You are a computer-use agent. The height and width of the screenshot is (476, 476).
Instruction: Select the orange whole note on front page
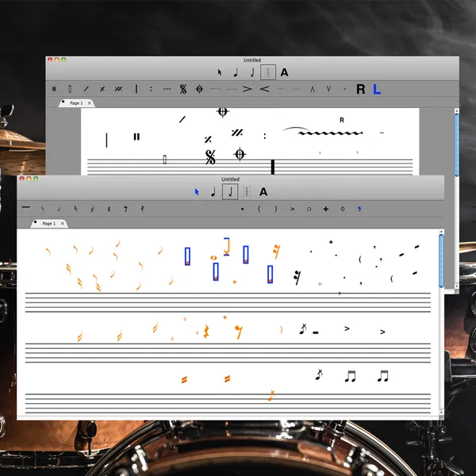pyautogui.click(x=213, y=258)
